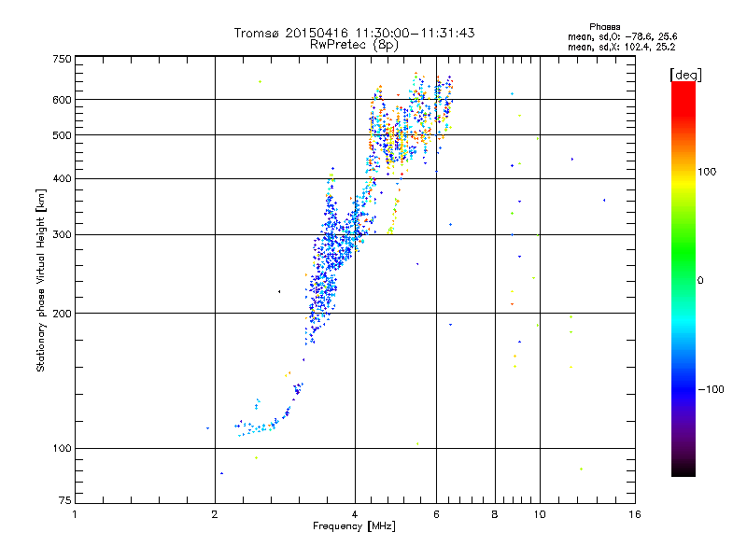Click the y-axis tick label '400'
This screenshot has width=747, height=560.
coord(62,178)
